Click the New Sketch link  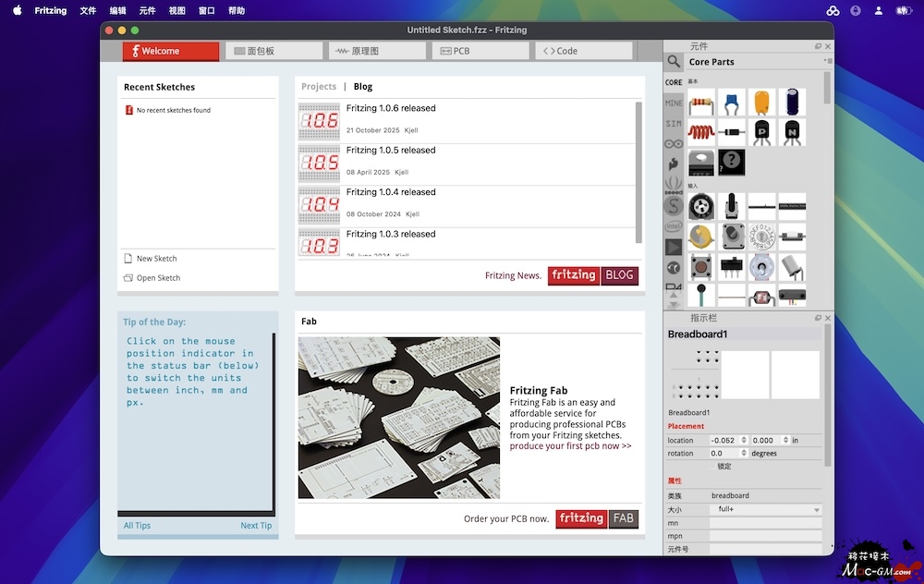tap(156, 259)
